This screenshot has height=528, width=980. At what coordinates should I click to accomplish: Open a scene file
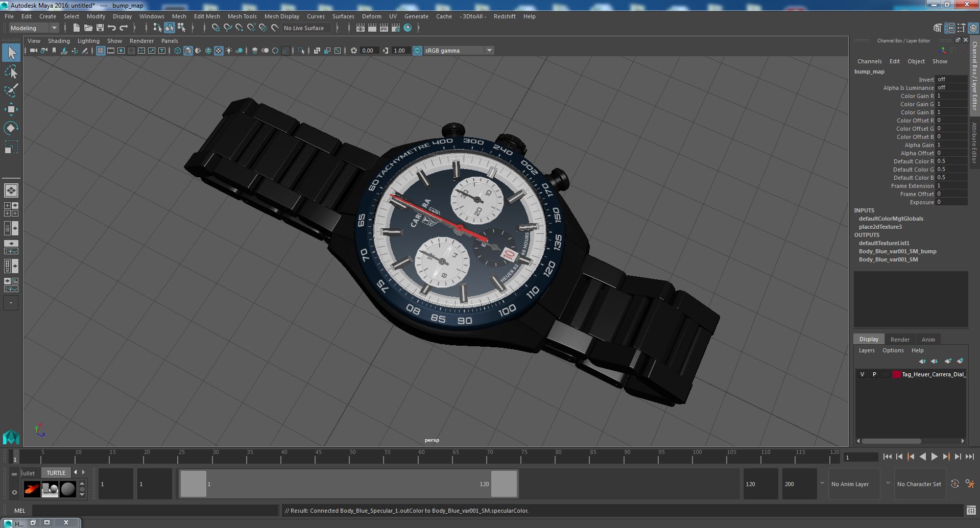click(88, 28)
